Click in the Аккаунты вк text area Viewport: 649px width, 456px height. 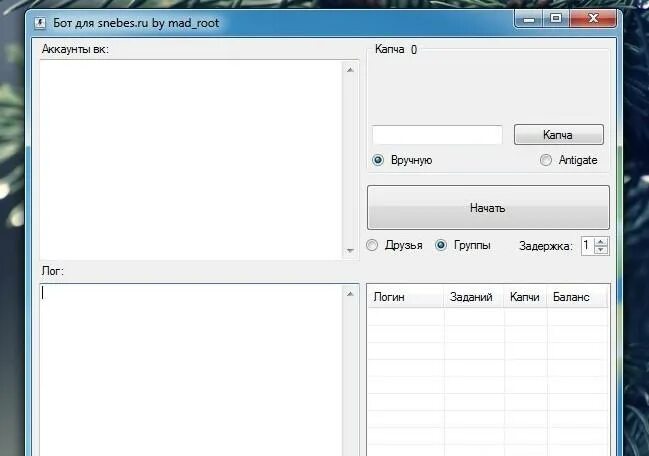click(191, 160)
